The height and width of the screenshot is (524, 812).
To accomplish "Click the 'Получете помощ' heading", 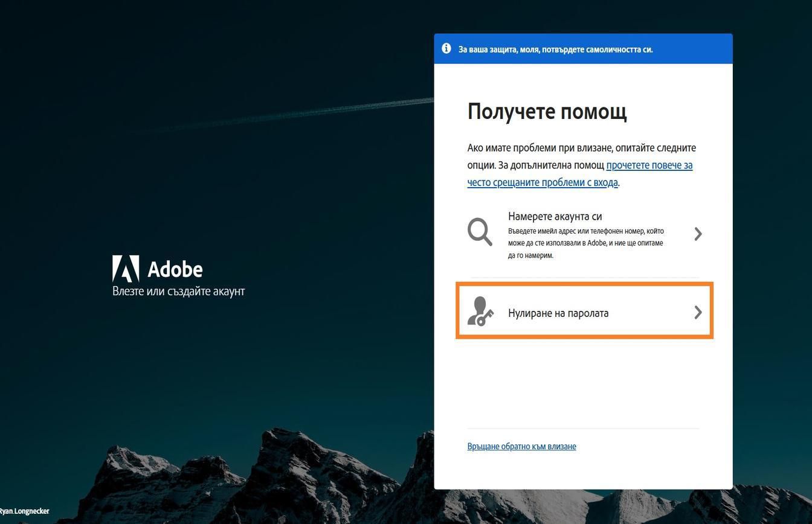I will (x=547, y=111).
